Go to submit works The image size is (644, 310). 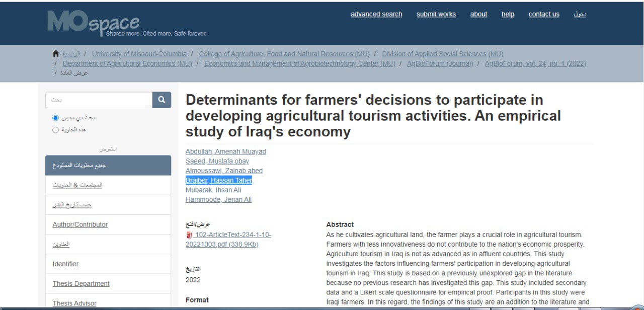click(436, 14)
